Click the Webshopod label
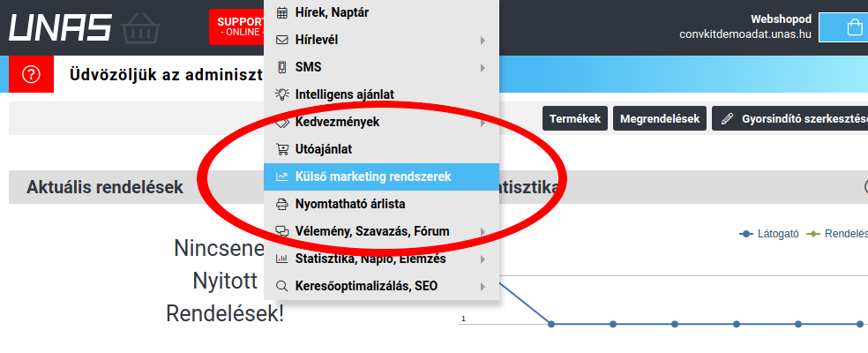Viewport: 868px width, 353px height. (781, 19)
